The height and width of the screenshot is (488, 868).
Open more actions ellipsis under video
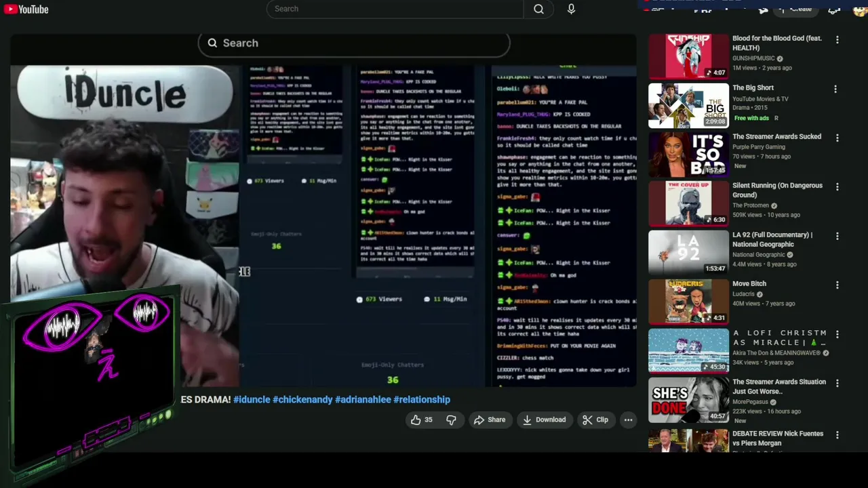click(x=628, y=420)
